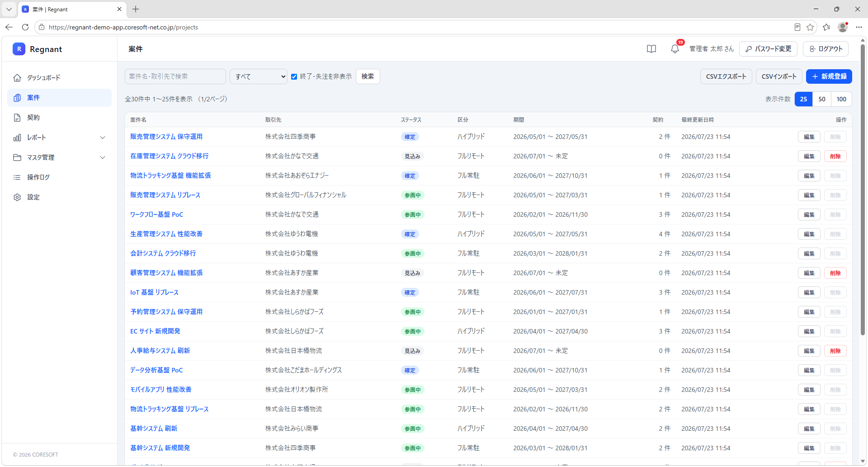Open 契約 page from sidebar
Screen dimensions: 868x467
59,118
